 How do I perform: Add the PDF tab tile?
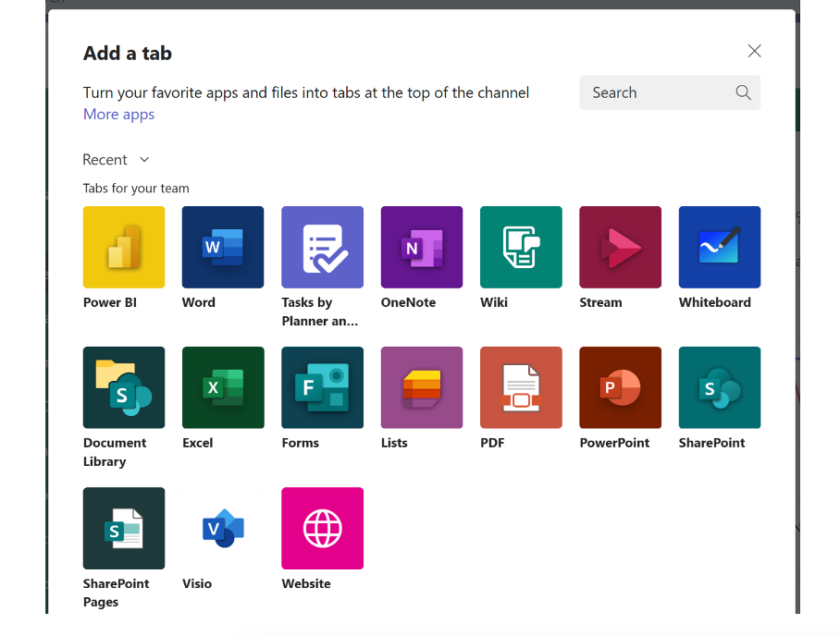(x=521, y=387)
